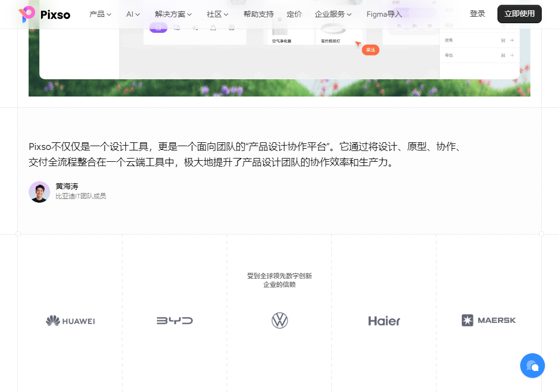Open the blue chat support button
This screenshot has width=559, height=392.
pyautogui.click(x=532, y=366)
